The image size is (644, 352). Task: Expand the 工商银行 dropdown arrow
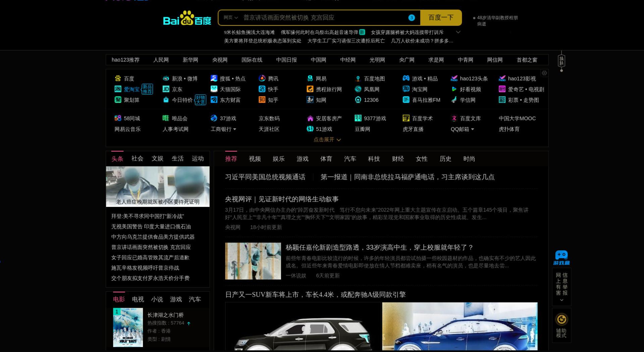pyautogui.click(x=234, y=129)
